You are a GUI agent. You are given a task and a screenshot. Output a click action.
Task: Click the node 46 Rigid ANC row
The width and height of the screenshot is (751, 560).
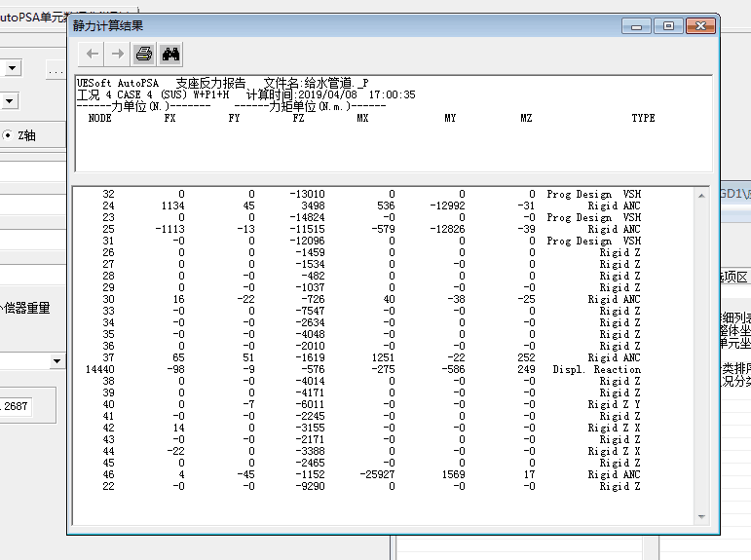pyautogui.click(x=370, y=474)
